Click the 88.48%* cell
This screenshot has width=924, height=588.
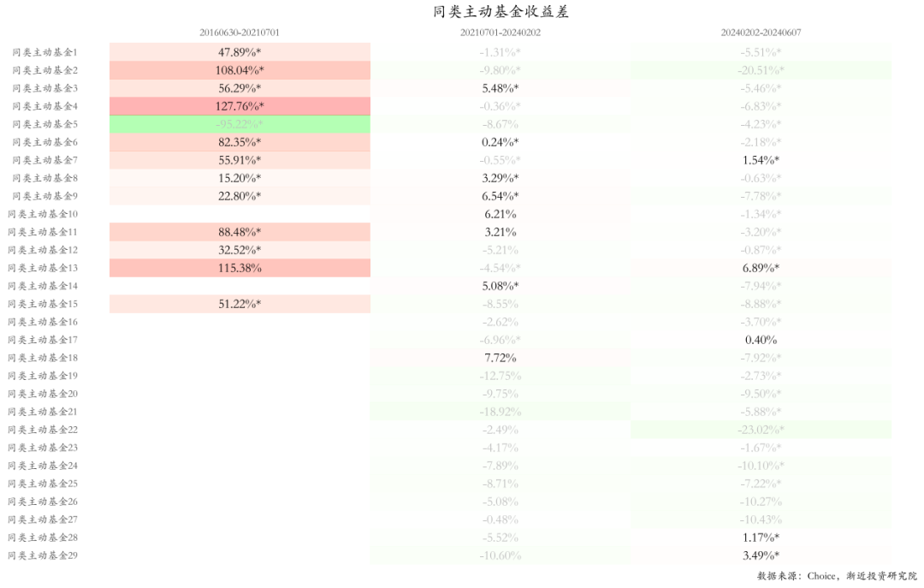[240, 232]
